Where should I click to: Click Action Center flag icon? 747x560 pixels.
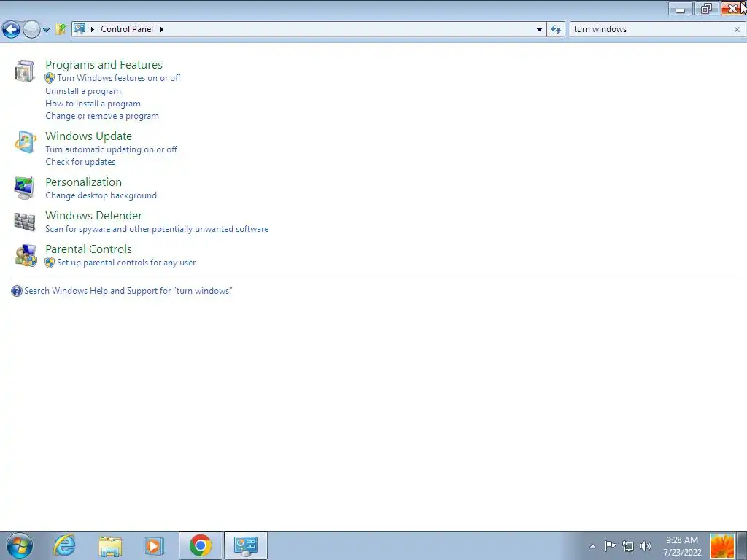coord(610,545)
